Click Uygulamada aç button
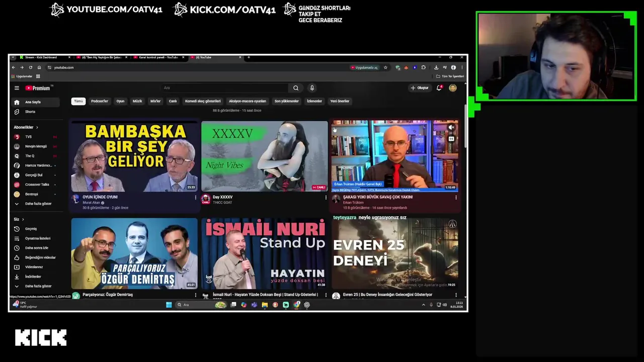Image resolution: width=644 pixels, height=362 pixels. coord(365,67)
